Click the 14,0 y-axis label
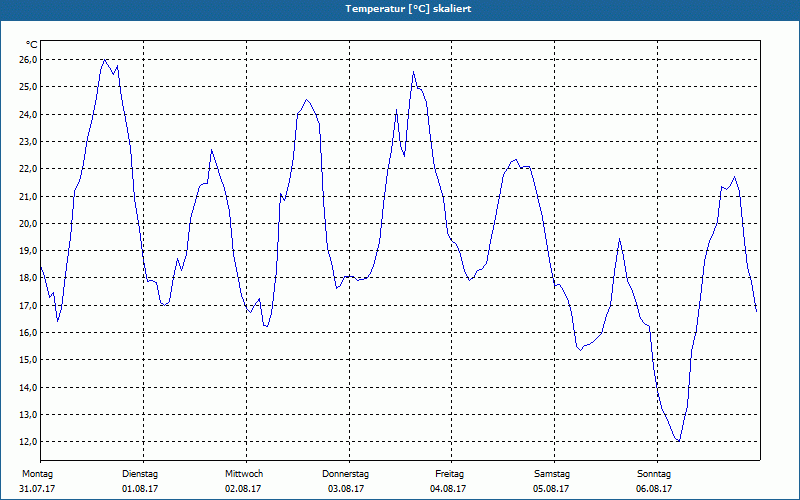Viewport: 800px width, 500px height. (x=29, y=387)
